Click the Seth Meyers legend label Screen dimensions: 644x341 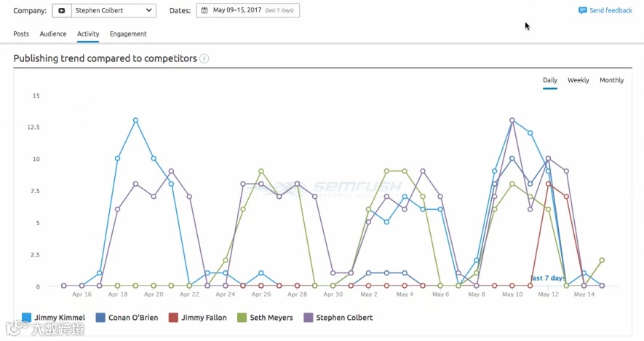click(271, 318)
